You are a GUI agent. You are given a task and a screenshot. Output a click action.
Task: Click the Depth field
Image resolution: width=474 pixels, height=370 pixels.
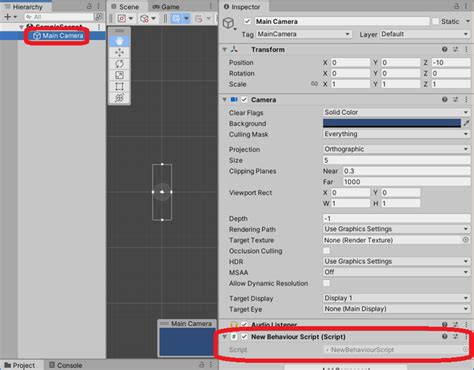tap(397, 218)
